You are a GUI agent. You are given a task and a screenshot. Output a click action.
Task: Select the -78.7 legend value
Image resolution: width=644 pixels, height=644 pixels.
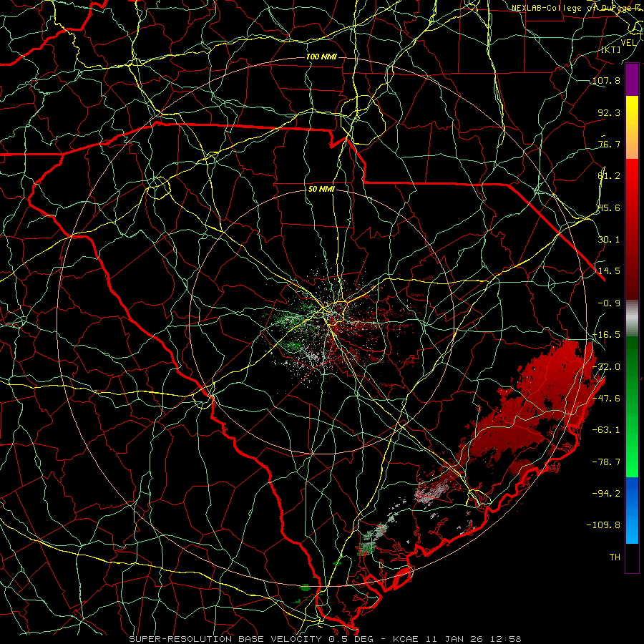[606, 462]
